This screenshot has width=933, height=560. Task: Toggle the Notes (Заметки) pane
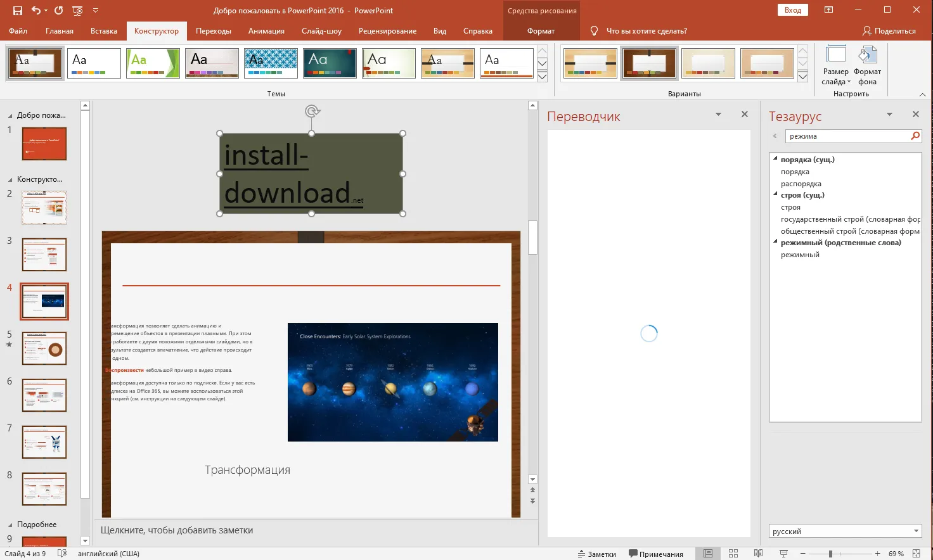597,554
